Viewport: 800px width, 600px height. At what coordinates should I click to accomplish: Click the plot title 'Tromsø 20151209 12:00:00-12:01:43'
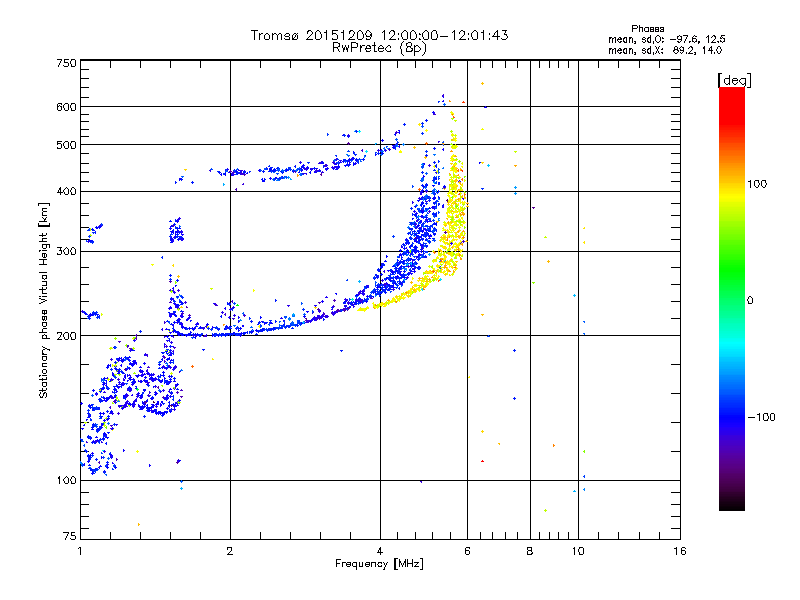[379, 35]
